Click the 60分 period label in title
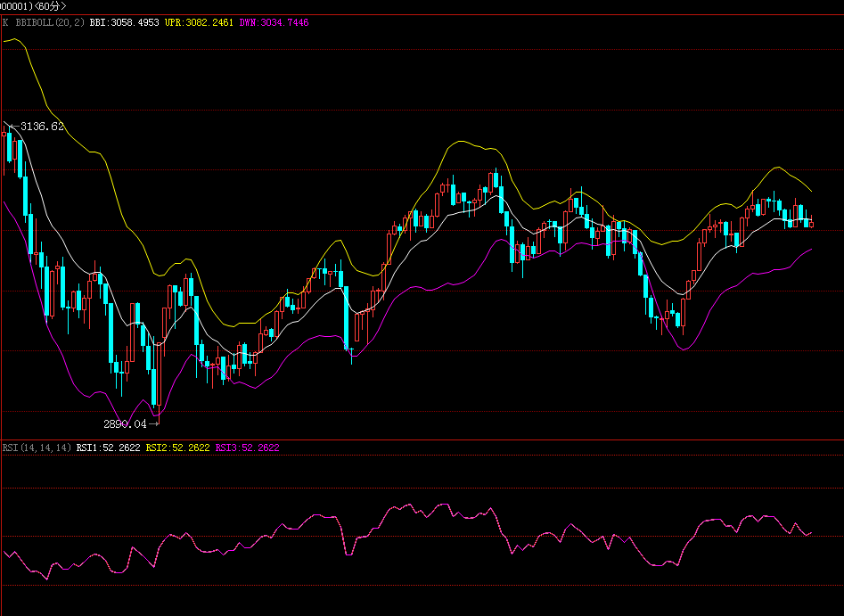Viewport: 844px width, 616px height. point(50,6)
